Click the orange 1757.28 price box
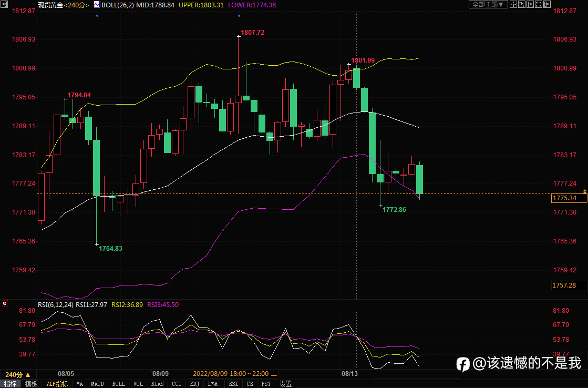588x388 pixels. [569, 285]
